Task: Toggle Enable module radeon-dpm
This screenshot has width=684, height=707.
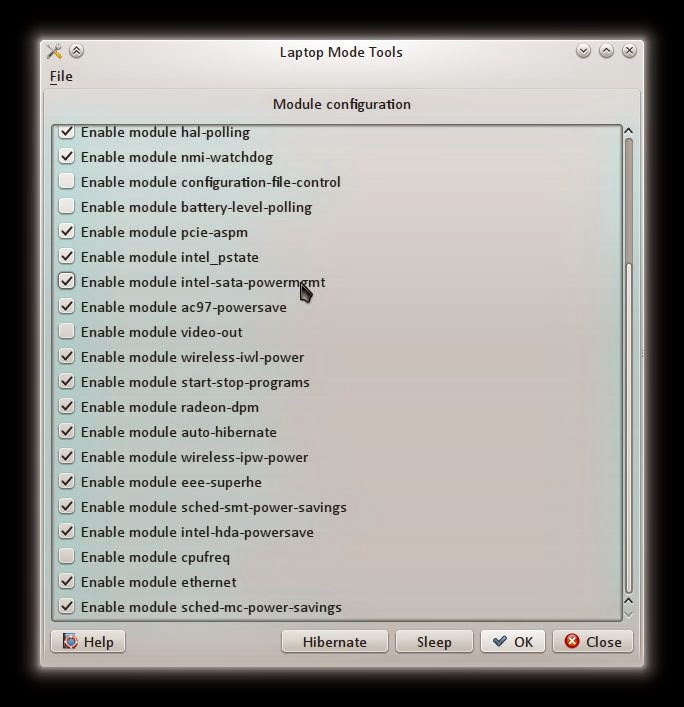Action: tap(67, 406)
